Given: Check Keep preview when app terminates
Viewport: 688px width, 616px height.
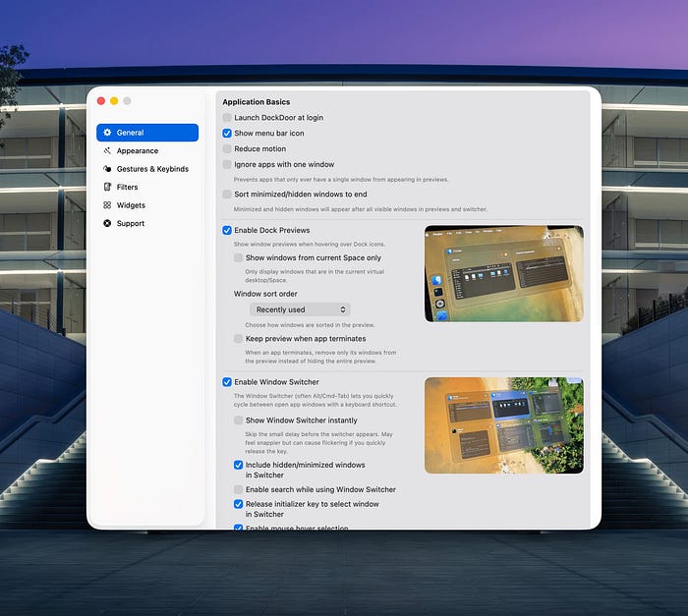Looking at the screenshot, I should [x=238, y=338].
